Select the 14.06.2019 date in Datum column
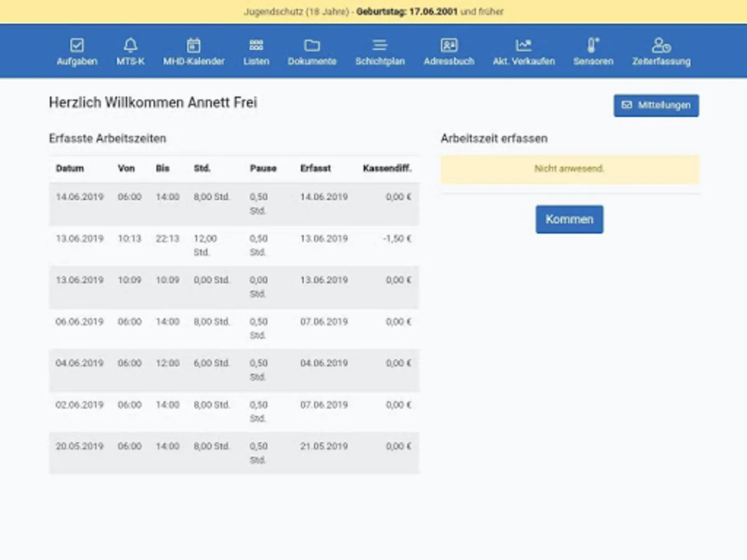747x560 pixels. coord(80,197)
